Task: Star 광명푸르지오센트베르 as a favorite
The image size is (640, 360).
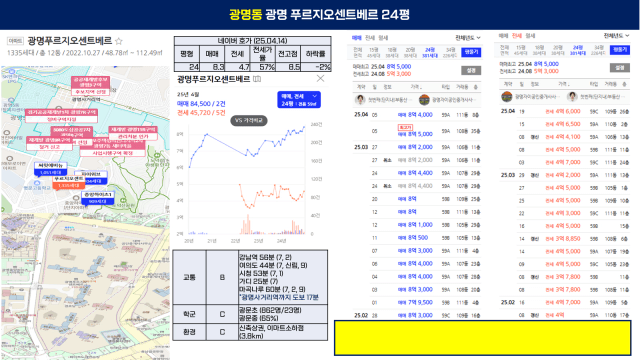Action: (x=119, y=41)
